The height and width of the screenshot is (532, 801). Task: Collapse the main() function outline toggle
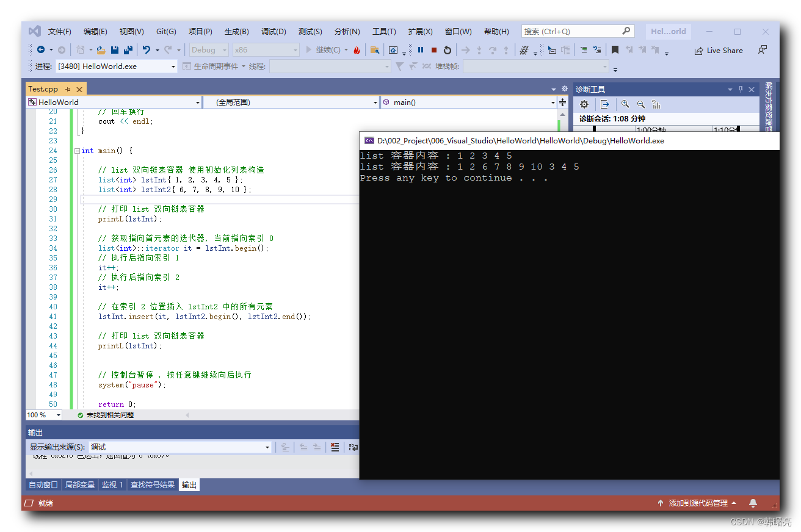[x=76, y=151]
